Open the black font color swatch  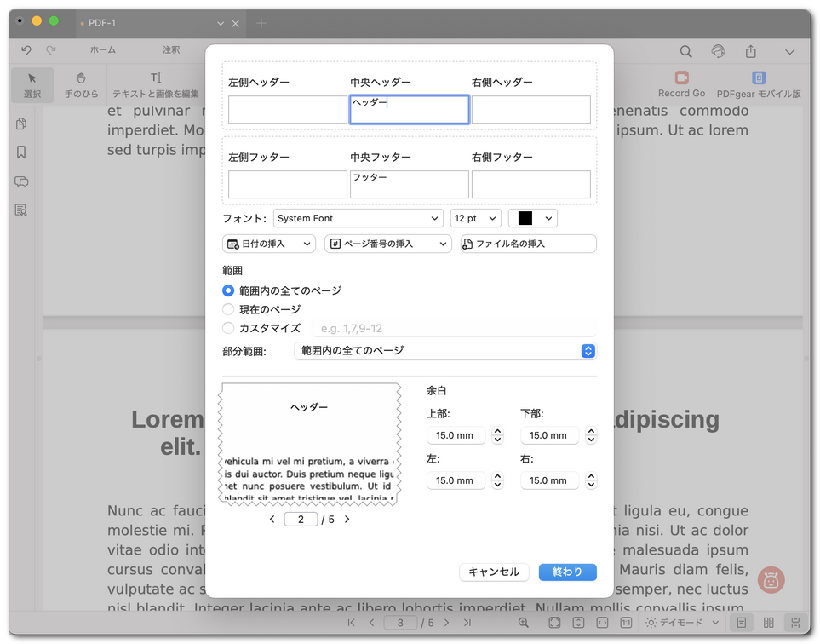(533, 219)
